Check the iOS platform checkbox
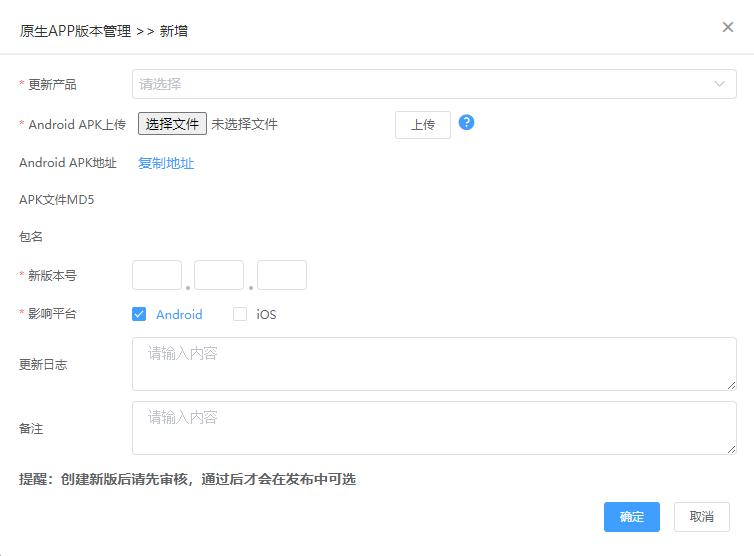This screenshot has width=754, height=556. (x=240, y=314)
